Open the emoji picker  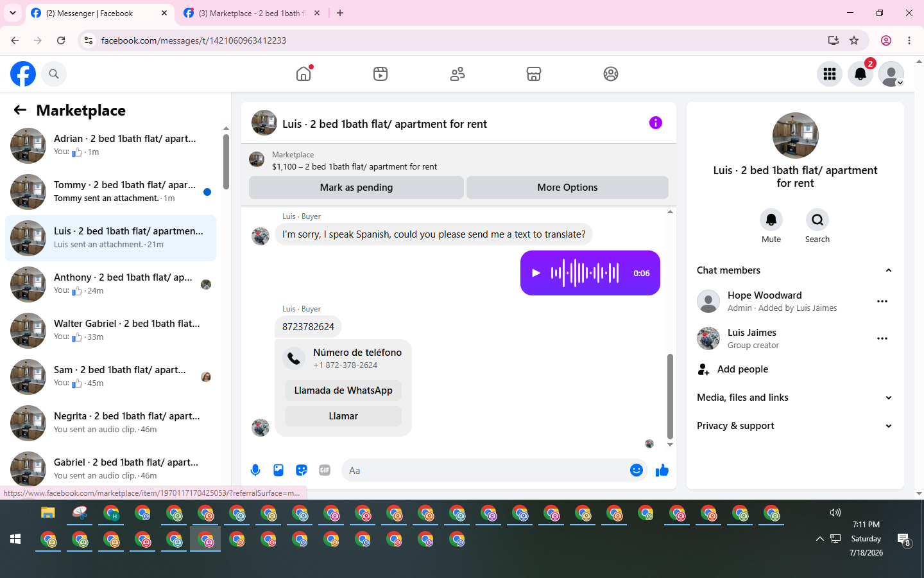click(x=636, y=470)
